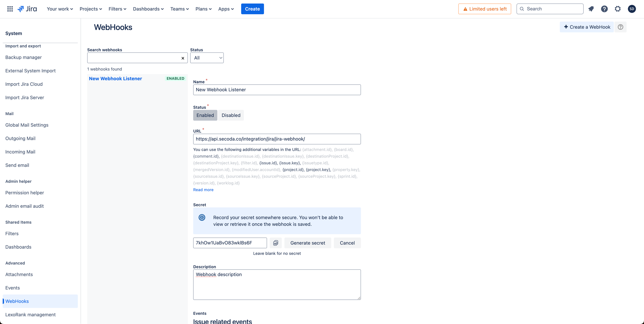Set webhook status to Enabled
Screen dimensions: 644x324
click(x=205, y=115)
